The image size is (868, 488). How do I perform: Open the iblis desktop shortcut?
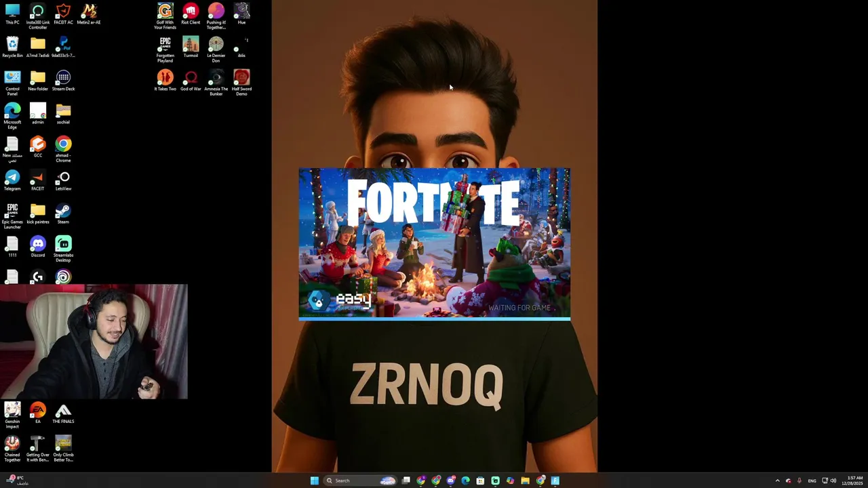tap(241, 47)
